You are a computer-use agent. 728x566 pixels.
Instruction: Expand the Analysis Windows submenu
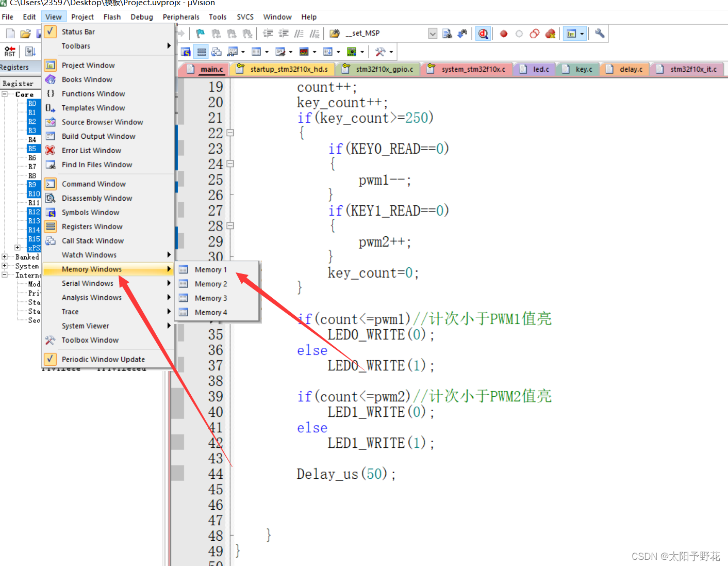click(x=108, y=298)
